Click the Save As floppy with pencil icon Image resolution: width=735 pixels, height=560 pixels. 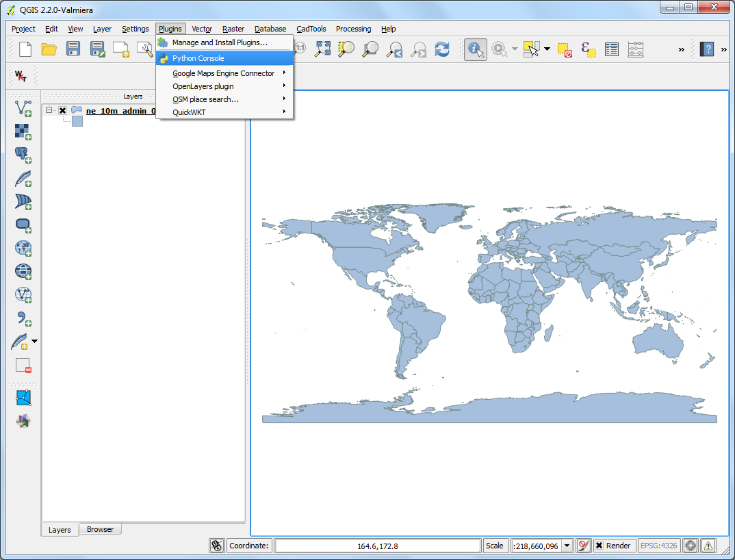[x=97, y=49]
